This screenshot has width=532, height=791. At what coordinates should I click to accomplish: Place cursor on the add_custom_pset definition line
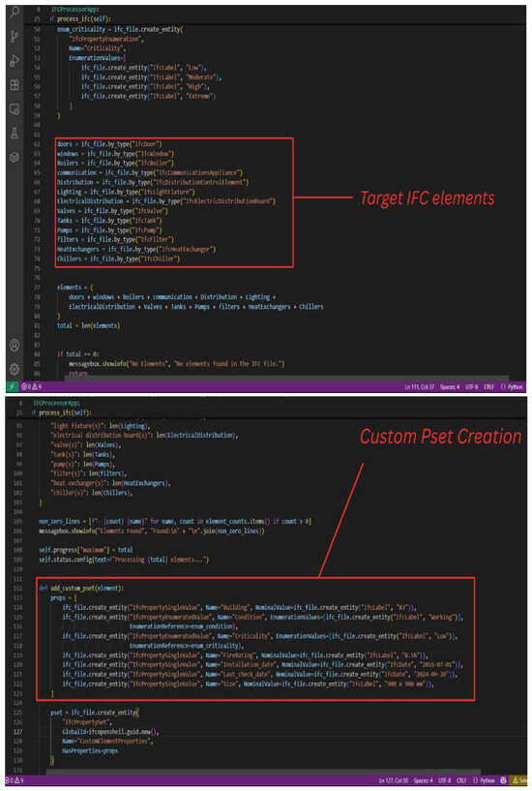[81, 588]
